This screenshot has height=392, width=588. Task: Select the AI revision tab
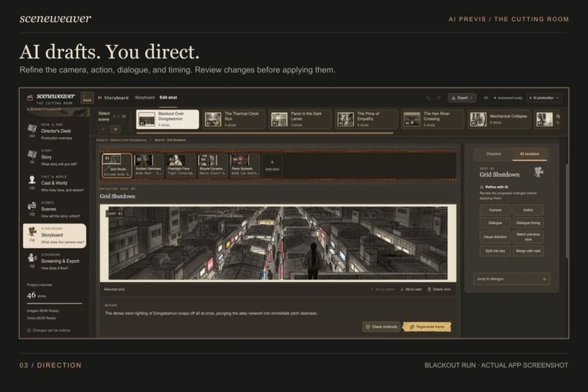point(530,154)
